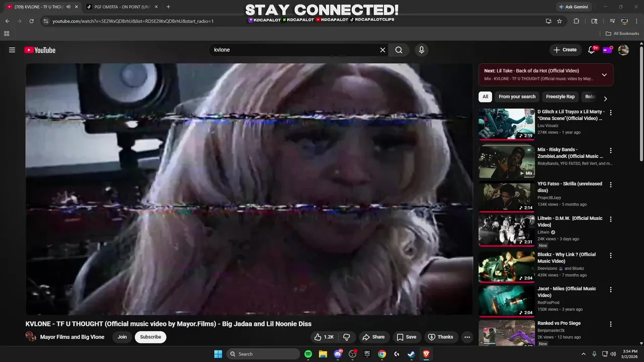Select the All filter chip
This screenshot has height=362, width=644.
485,97
